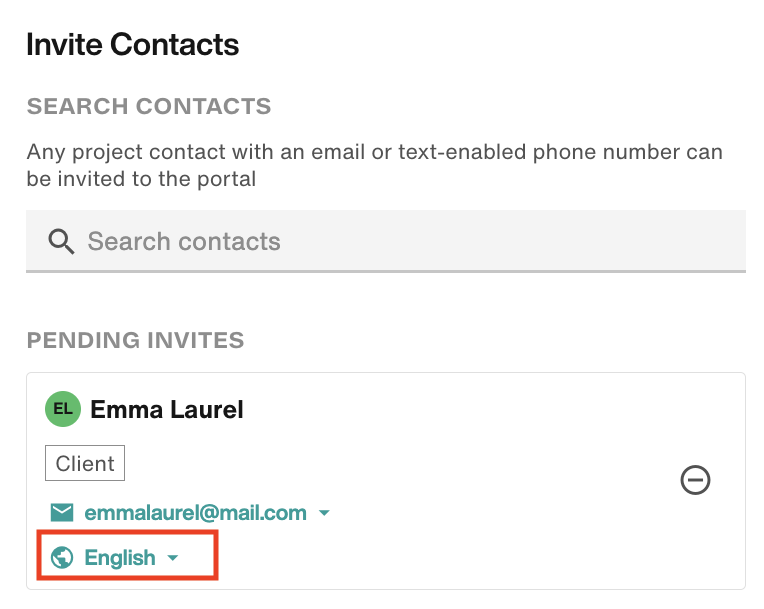Click the magnifying glass search icon
This screenshot has height=609, width=764.
61,242
